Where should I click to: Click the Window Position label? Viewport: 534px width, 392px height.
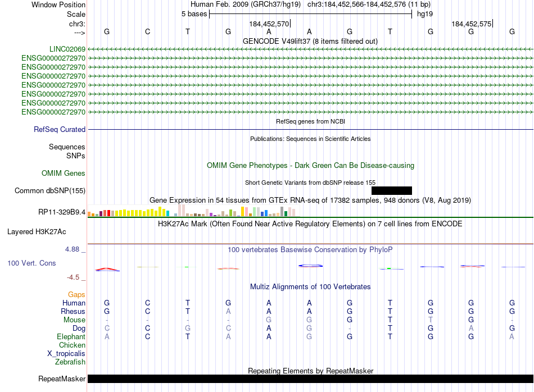[x=58, y=4]
